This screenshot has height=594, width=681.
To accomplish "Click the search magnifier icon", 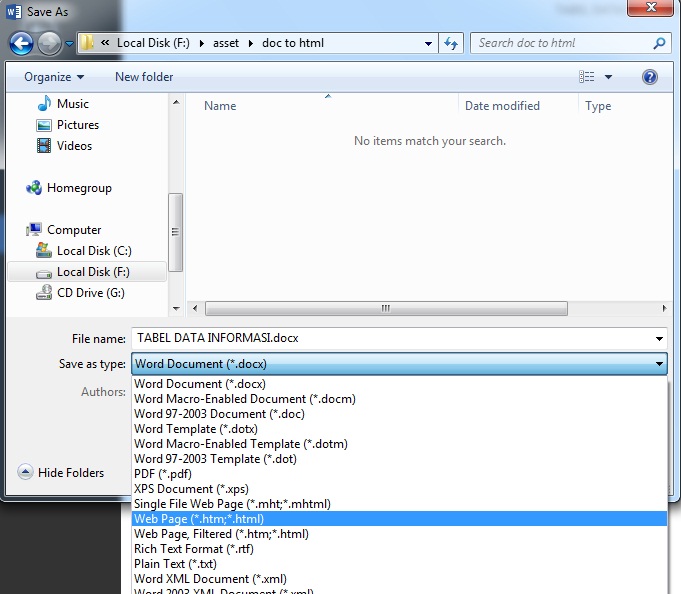I will pyautogui.click(x=659, y=43).
